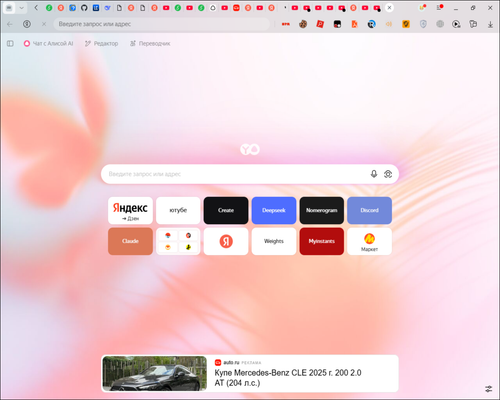Click the grey globe toolbar icon
The image size is (500, 400).
click(440, 24)
